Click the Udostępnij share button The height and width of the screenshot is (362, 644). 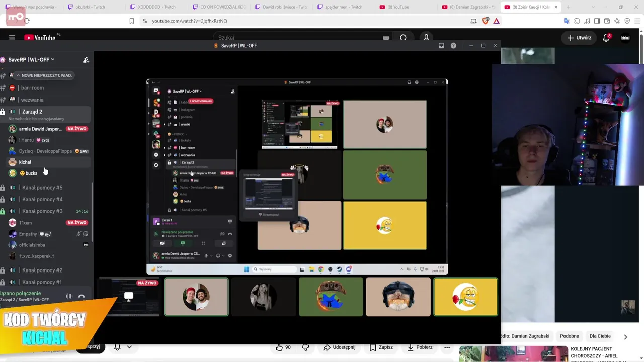[x=340, y=347]
